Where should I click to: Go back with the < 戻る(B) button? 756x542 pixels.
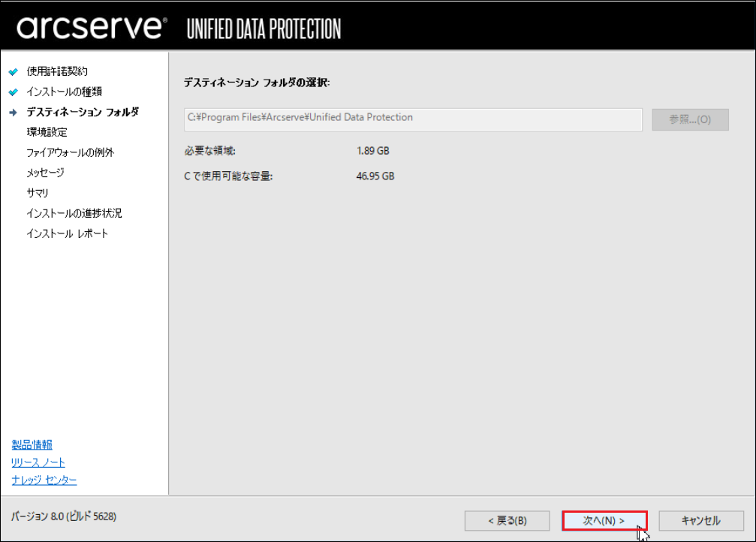[508, 521]
